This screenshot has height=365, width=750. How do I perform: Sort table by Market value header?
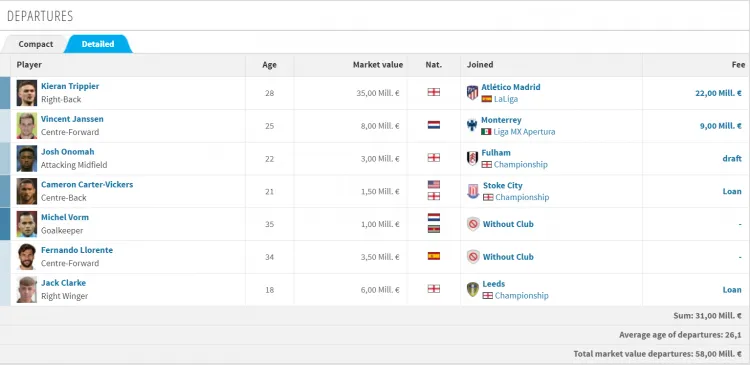pos(378,65)
